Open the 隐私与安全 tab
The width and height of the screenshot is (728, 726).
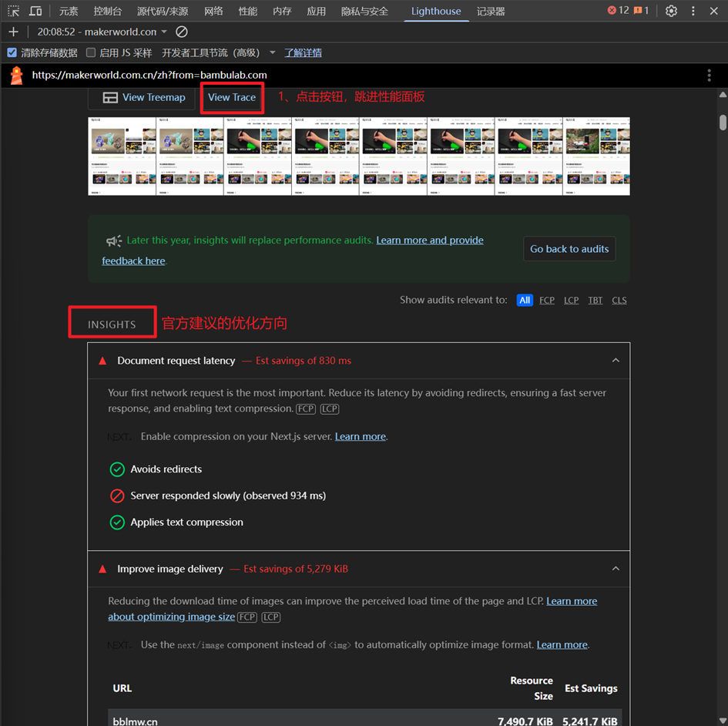[364, 11]
